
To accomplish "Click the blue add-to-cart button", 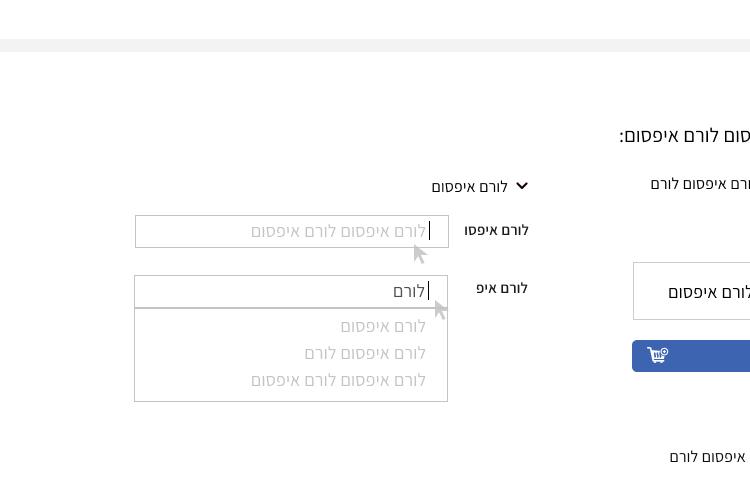I will pos(691,356).
